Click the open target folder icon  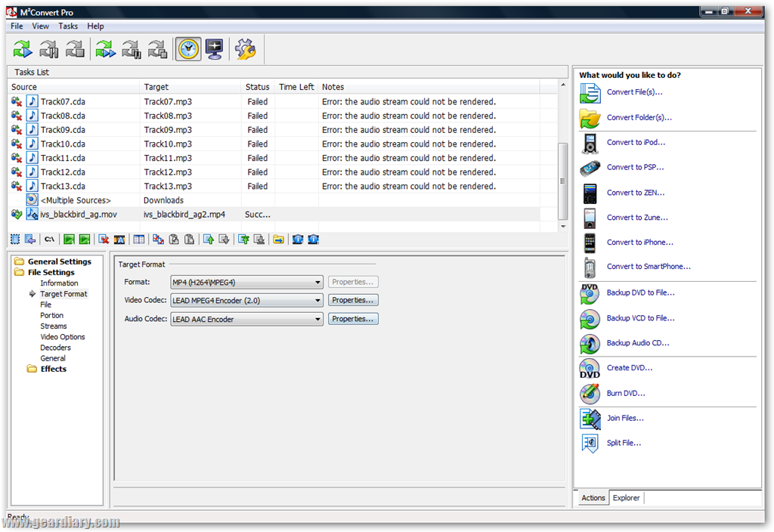pyautogui.click(x=278, y=240)
